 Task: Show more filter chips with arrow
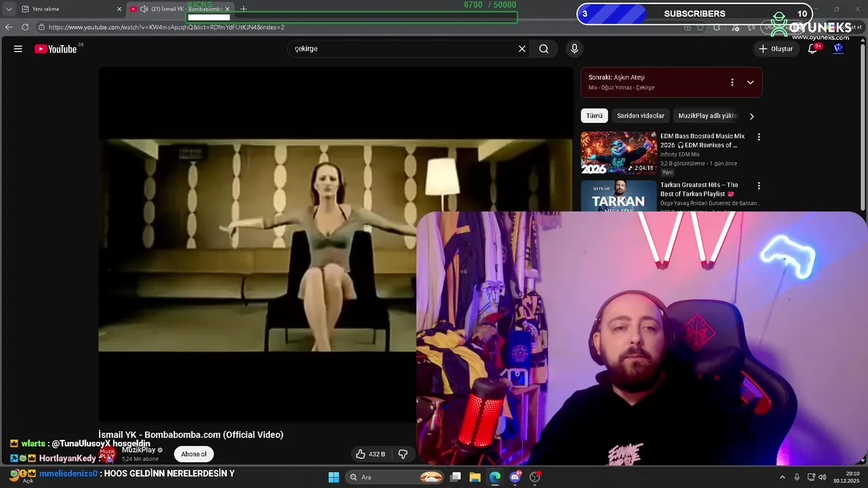751,116
